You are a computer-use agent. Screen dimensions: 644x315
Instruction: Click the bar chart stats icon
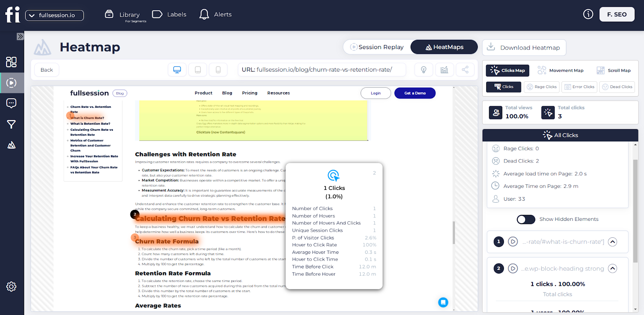pos(444,70)
